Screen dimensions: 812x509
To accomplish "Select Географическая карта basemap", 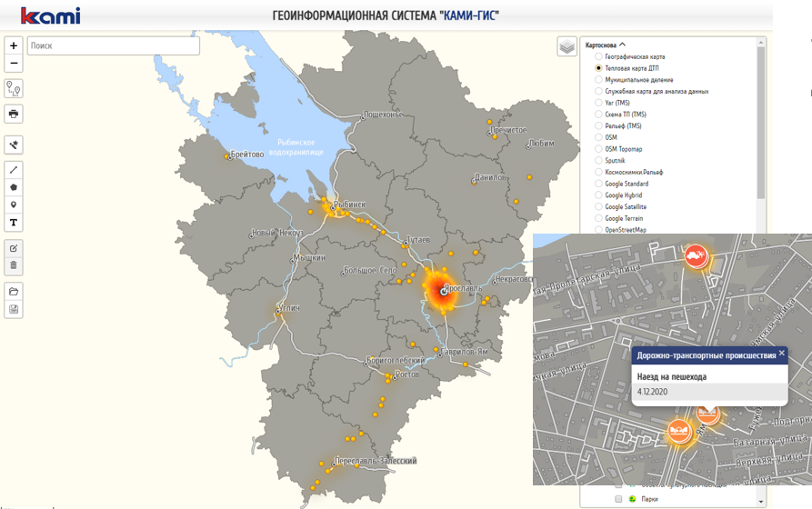I will (x=598, y=56).
